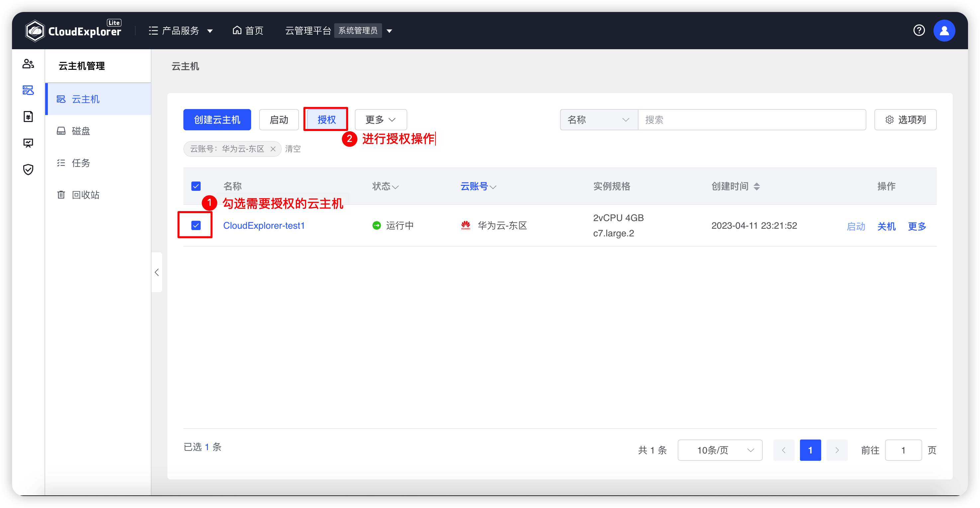
Task: Click the row's 启动 action link
Action: point(856,226)
